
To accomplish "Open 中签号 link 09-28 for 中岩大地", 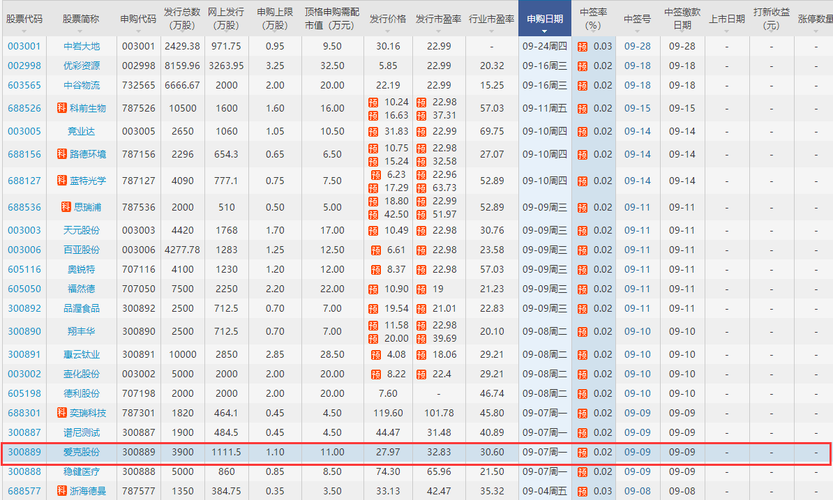I will pos(638,46).
